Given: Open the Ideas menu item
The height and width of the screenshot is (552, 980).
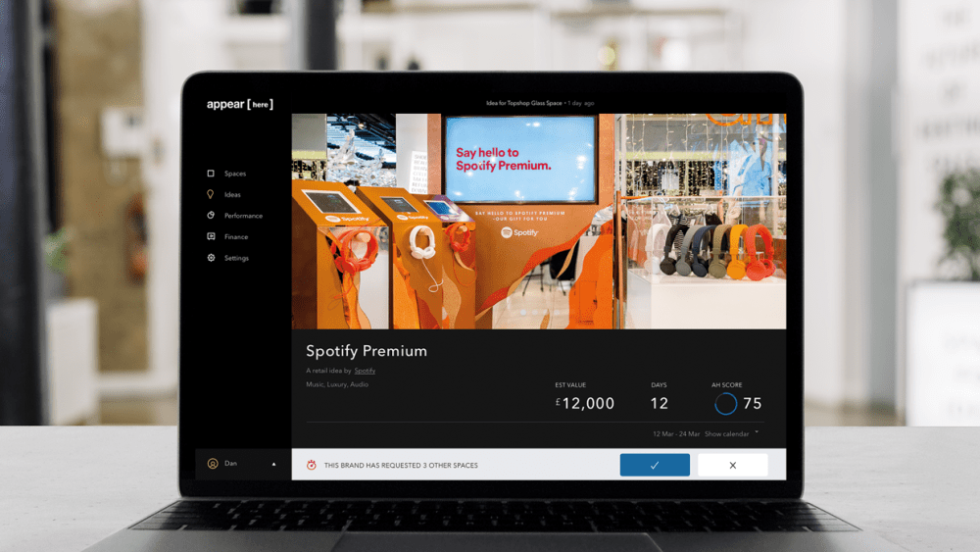Looking at the screenshot, I should coord(232,194).
